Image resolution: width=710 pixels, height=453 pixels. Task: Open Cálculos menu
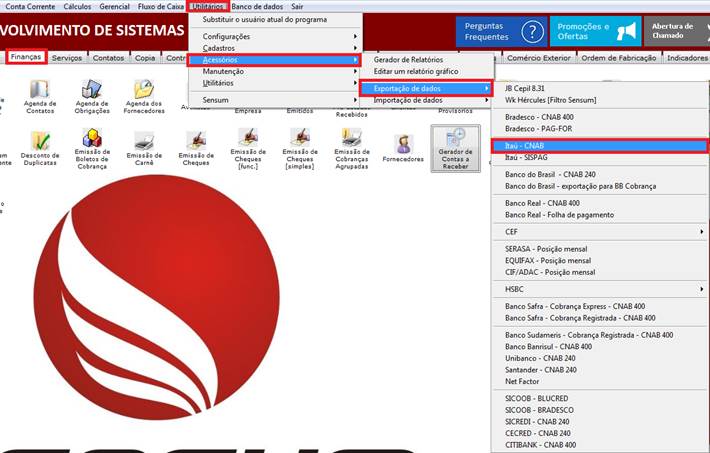tap(77, 6)
